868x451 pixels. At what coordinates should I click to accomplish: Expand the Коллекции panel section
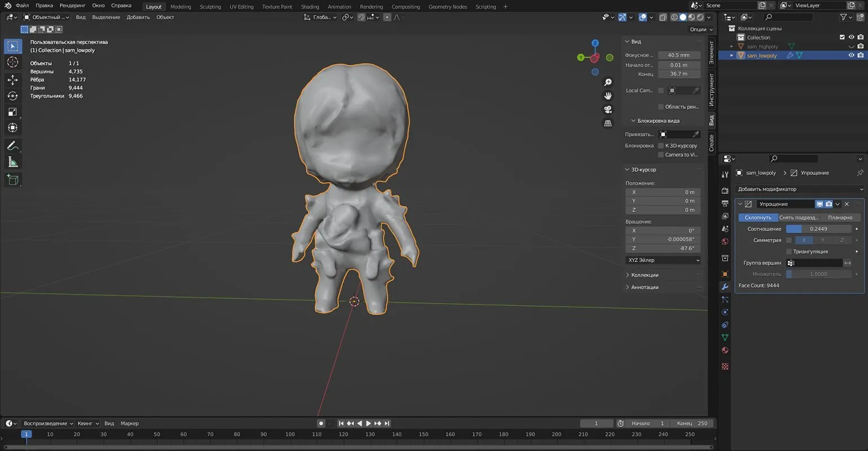[644, 275]
